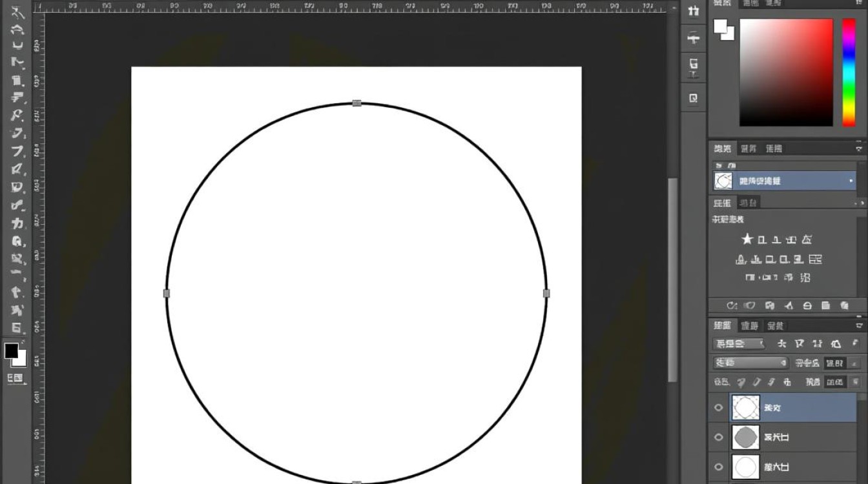Image resolution: width=868 pixels, height=484 pixels.
Task: Switch to third tab of middle panel group
Action: [x=774, y=148]
